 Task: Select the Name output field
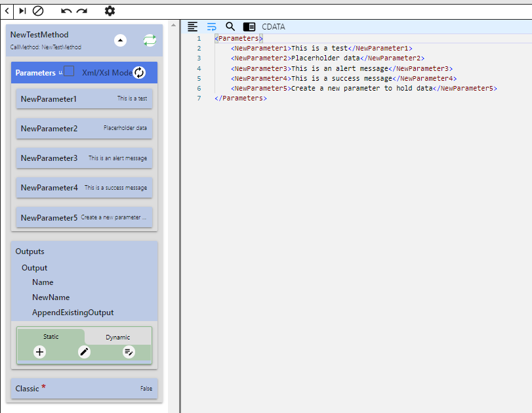(x=43, y=282)
